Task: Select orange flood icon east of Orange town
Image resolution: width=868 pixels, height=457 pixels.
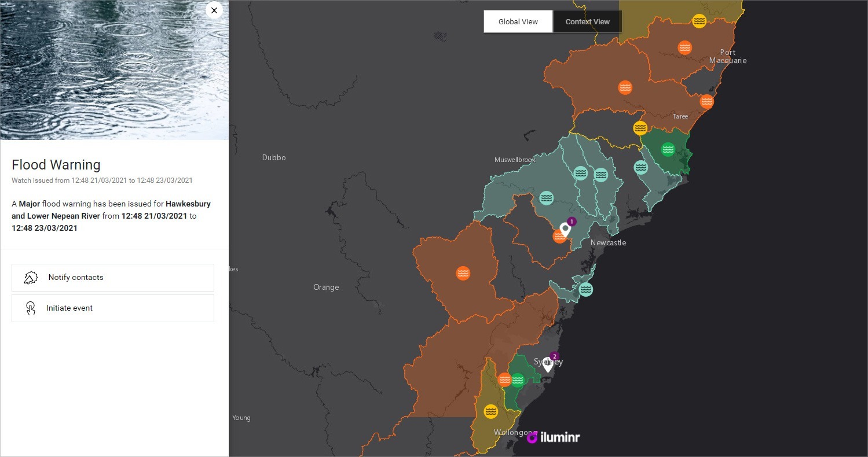Action: pyautogui.click(x=463, y=273)
